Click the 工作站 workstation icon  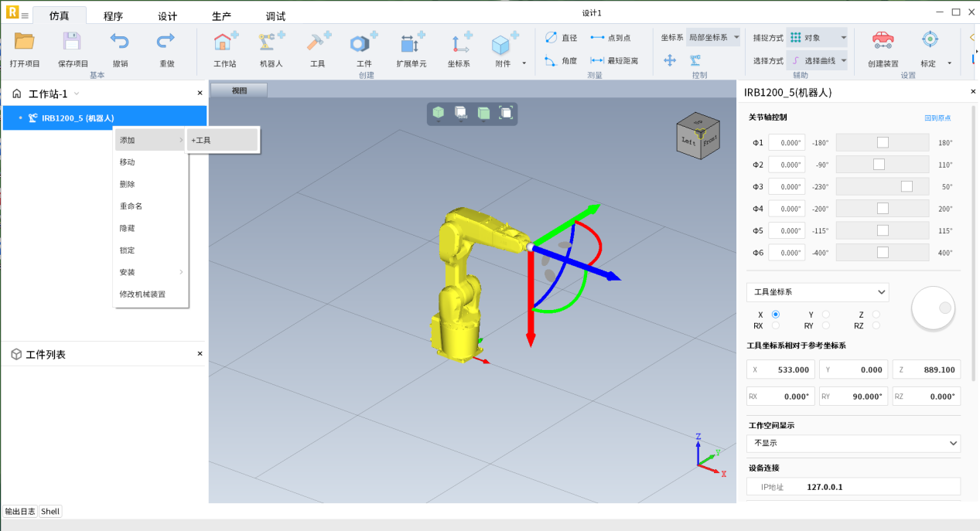pos(224,43)
